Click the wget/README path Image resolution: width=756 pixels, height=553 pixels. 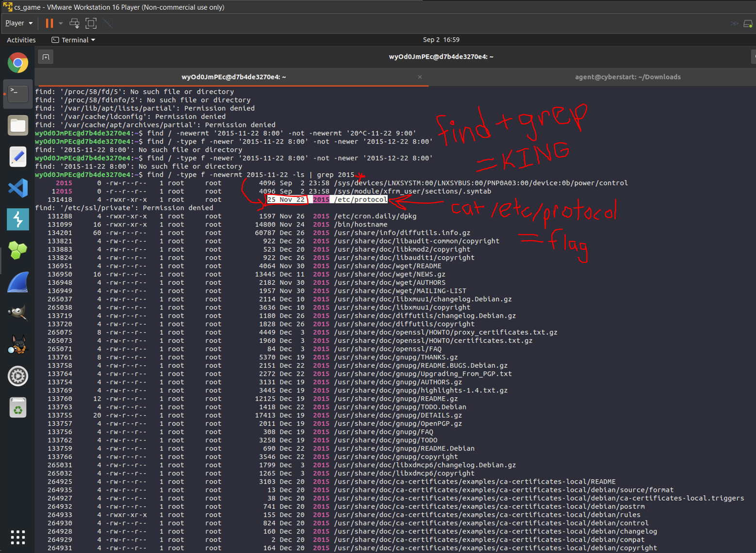click(388, 266)
